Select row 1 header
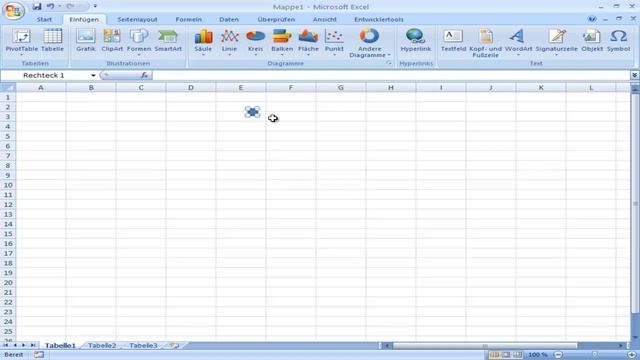 click(8, 97)
